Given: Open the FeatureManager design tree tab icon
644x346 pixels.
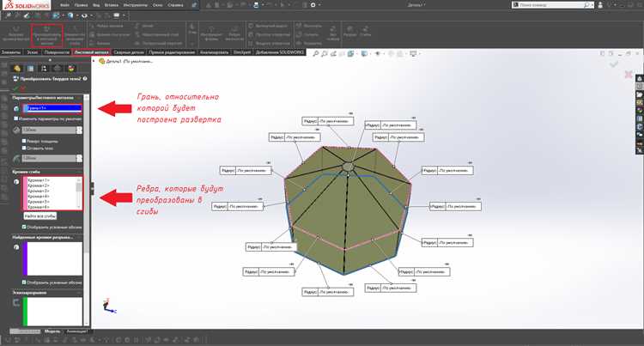Looking at the screenshot, I should point(17,69).
